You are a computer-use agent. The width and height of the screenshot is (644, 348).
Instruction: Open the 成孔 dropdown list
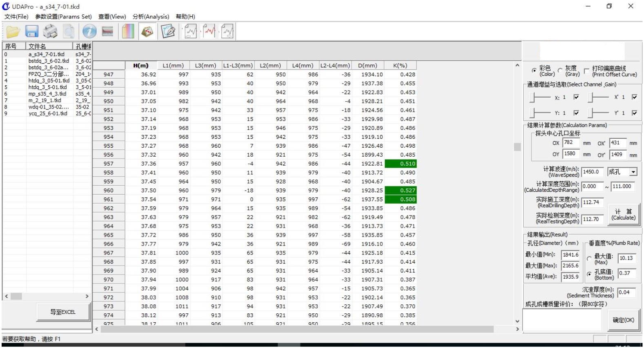point(633,172)
